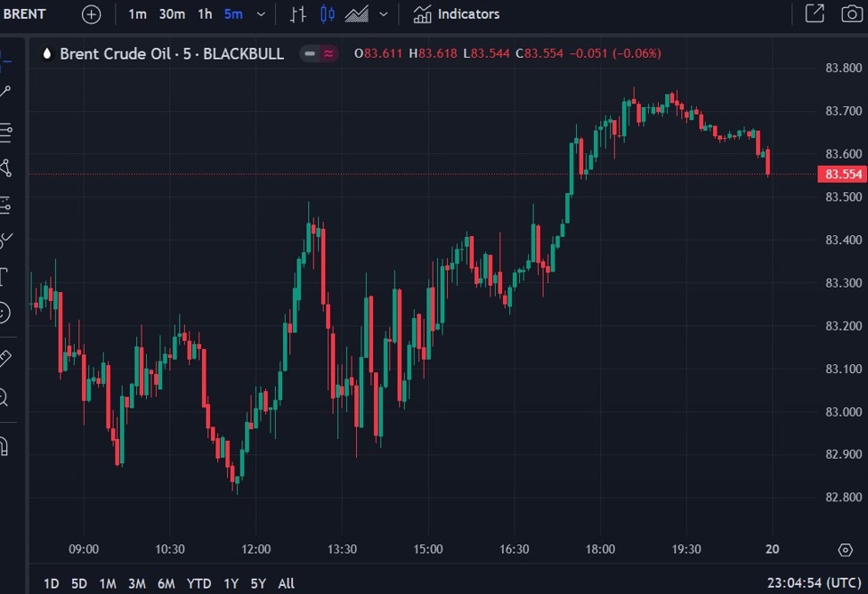Screen dimensions: 868x594
Task: Select the YTD date range
Action: click(x=199, y=583)
